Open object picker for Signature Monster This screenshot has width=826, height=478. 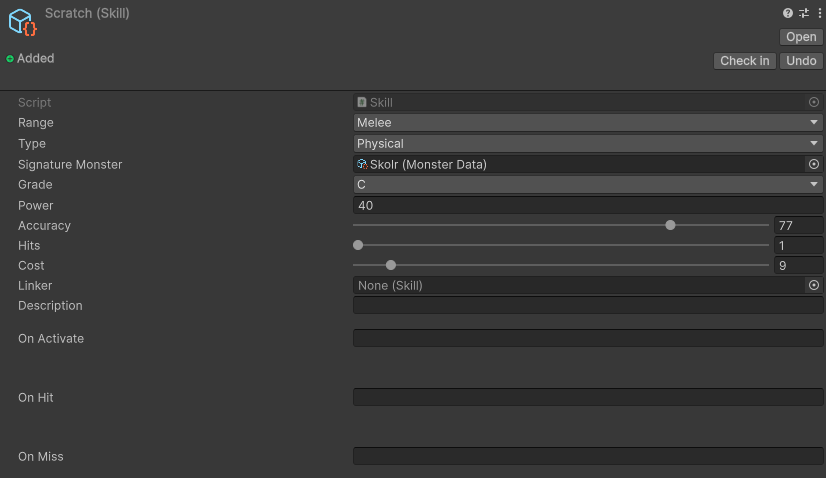[x=814, y=164]
